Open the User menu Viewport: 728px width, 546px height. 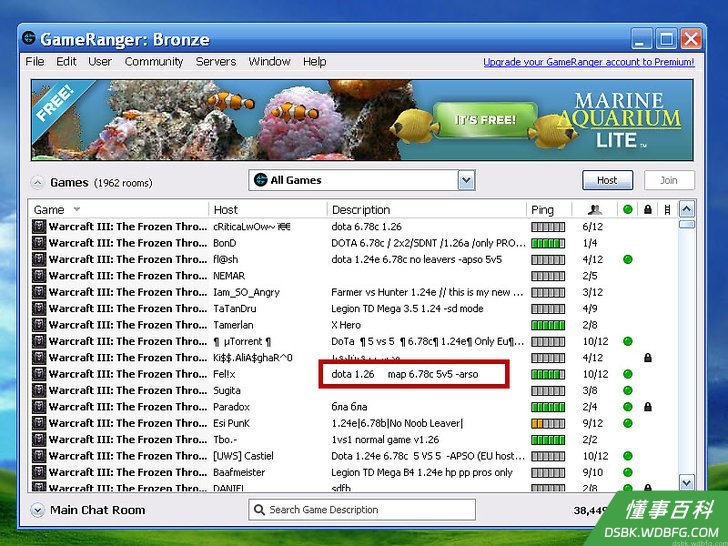tap(100, 61)
